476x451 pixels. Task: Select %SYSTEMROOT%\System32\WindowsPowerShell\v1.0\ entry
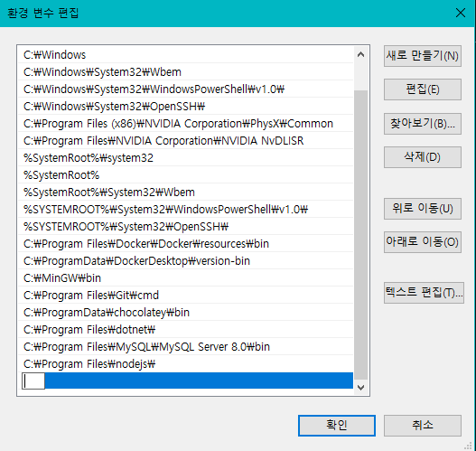[x=185, y=210]
